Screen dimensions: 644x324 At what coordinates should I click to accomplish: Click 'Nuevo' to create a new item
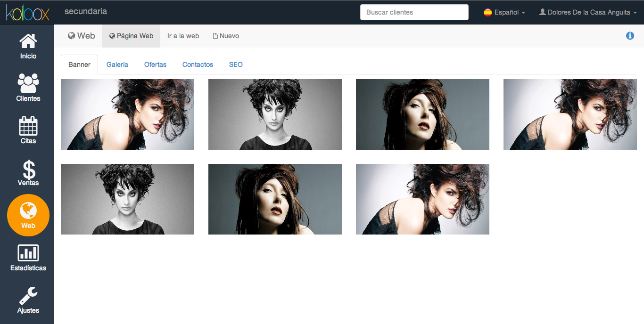226,36
